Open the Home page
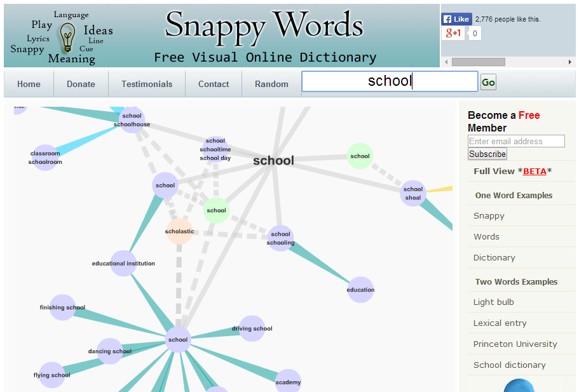Screen dimensions: 579x392 coord(28,83)
